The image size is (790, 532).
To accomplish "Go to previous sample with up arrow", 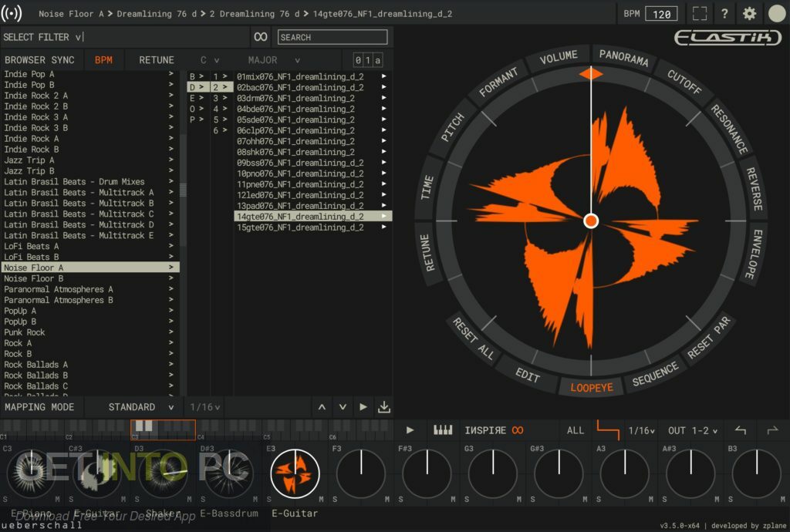I will click(x=322, y=406).
